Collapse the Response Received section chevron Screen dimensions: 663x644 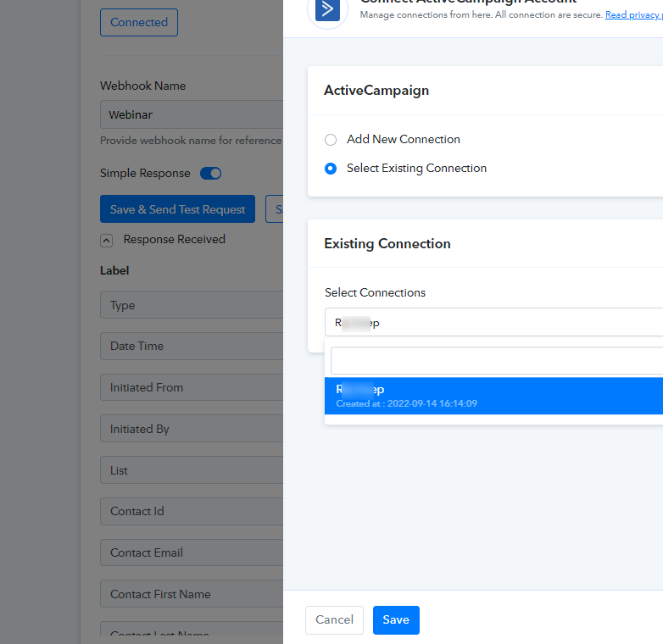pyautogui.click(x=106, y=241)
